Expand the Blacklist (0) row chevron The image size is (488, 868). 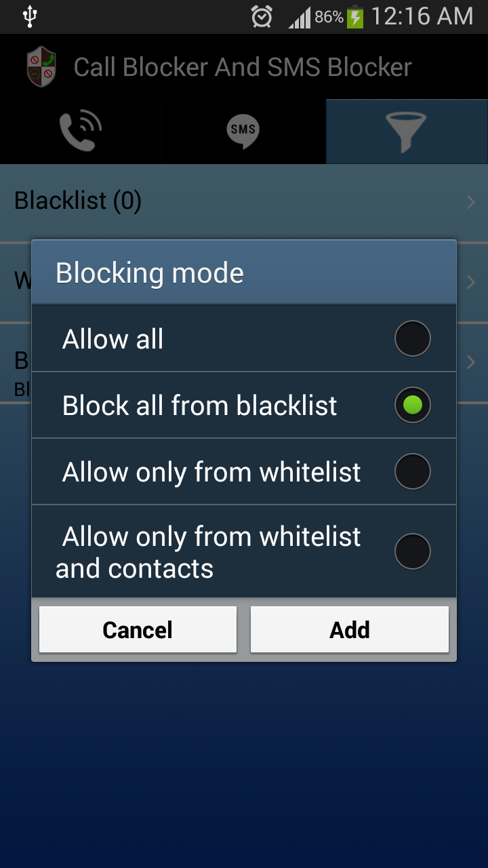point(471,202)
